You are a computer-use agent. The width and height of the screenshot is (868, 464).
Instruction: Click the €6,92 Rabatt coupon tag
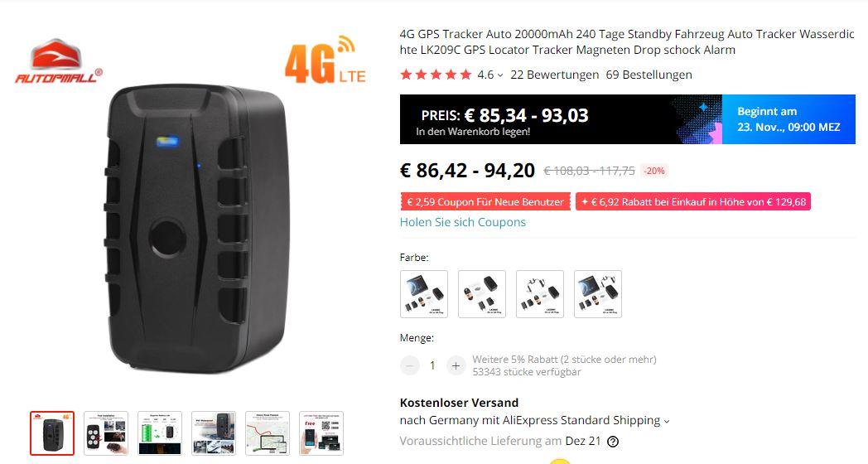(x=693, y=201)
